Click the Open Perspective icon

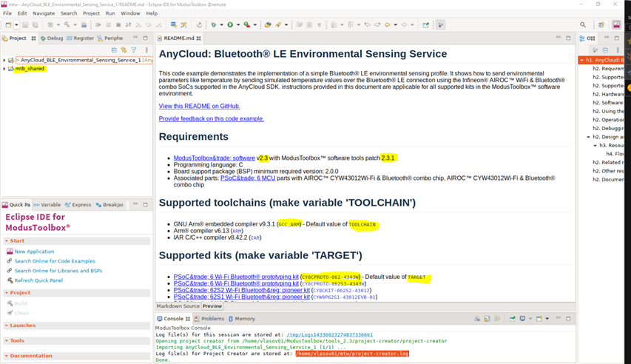click(x=601, y=25)
